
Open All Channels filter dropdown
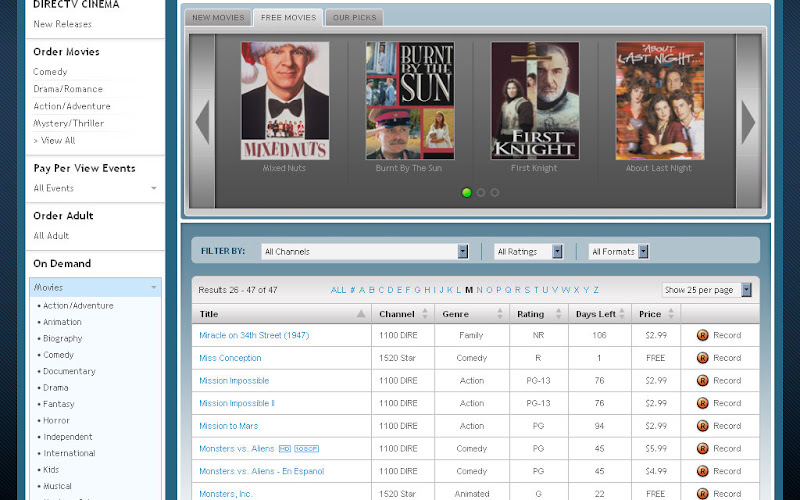[x=364, y=252]
